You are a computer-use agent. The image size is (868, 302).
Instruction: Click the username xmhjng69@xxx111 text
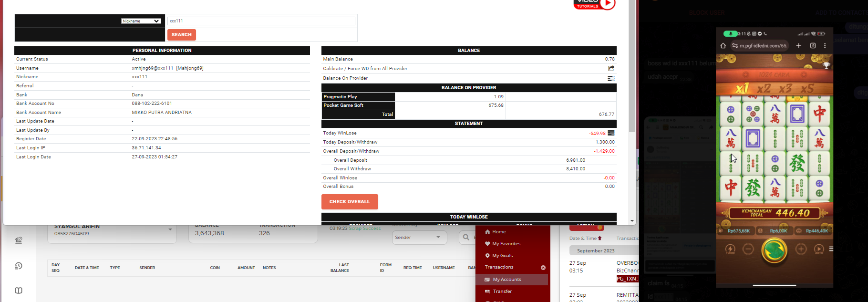153,68
